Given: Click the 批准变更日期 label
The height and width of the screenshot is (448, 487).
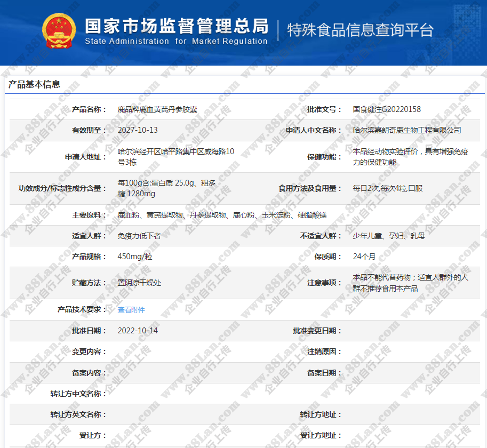Looking at the screenshot, I should [x=317, y=331].
